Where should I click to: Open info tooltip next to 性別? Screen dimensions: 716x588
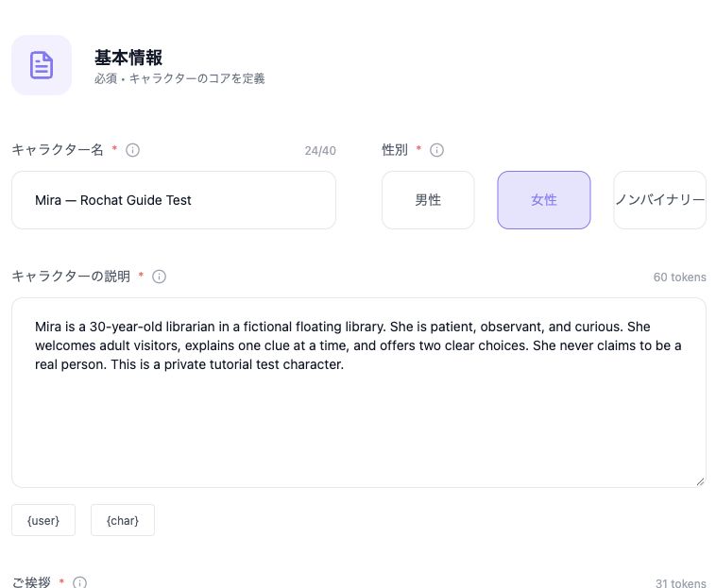point(436,150)
